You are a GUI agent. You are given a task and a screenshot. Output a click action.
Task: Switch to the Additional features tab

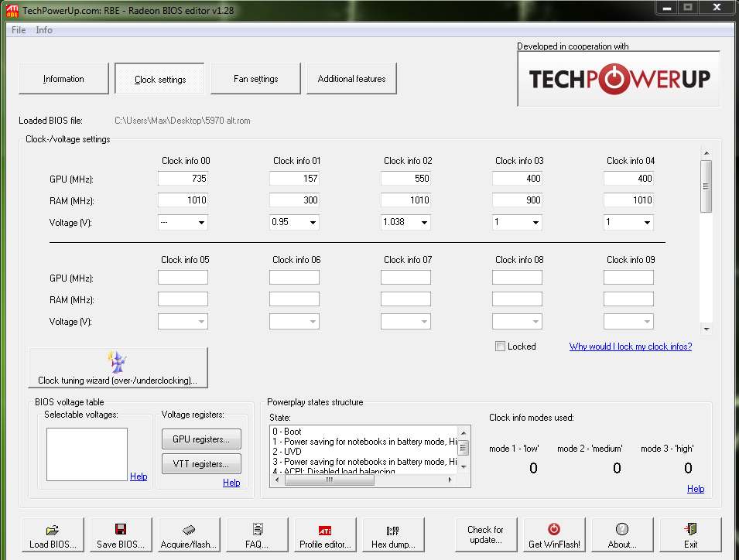[x=351, y=79]
